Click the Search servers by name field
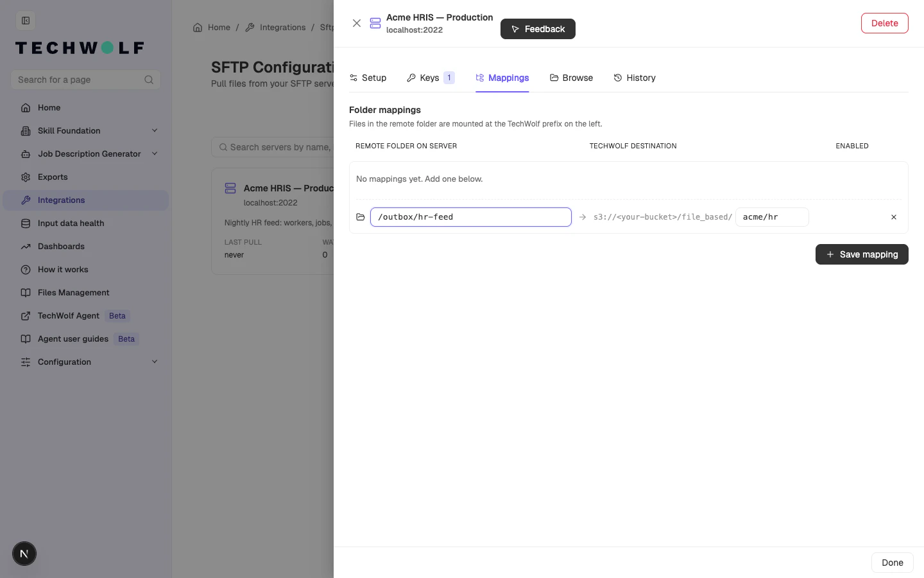This screenshot has height=578, width=924. 273,147
